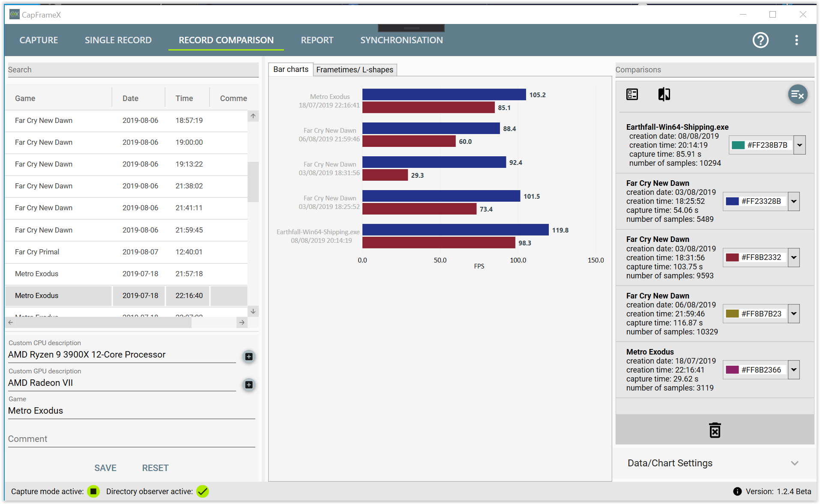Click the blue #FF23328B color swatch
Viewport: 820px width, 504px height.
pyautogui.click(x=732, y=201)
